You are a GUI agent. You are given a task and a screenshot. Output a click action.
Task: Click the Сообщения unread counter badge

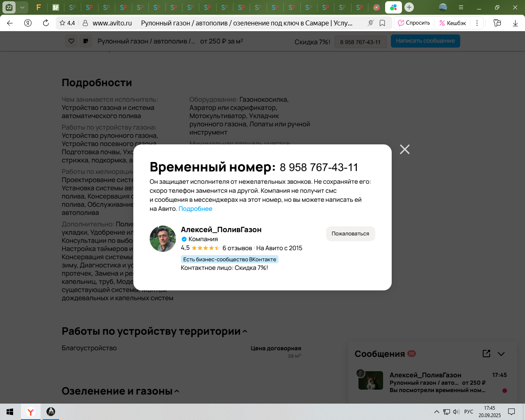coord(411,354)
